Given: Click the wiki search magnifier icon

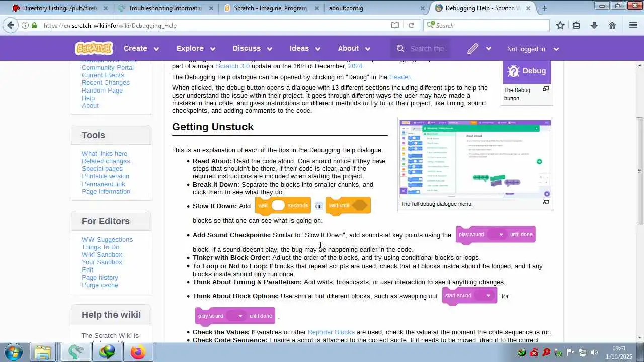Looking at the screenshot, I should [400, 48].
